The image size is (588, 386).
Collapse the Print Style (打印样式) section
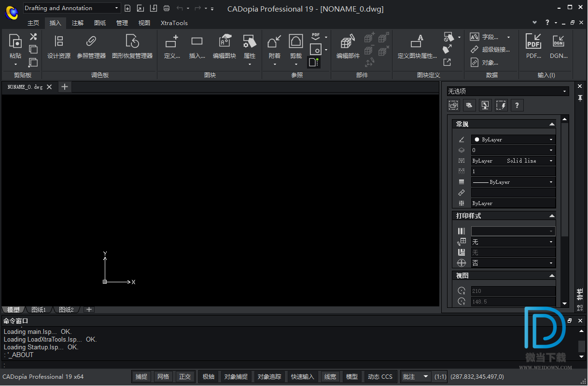click(552, 216)
